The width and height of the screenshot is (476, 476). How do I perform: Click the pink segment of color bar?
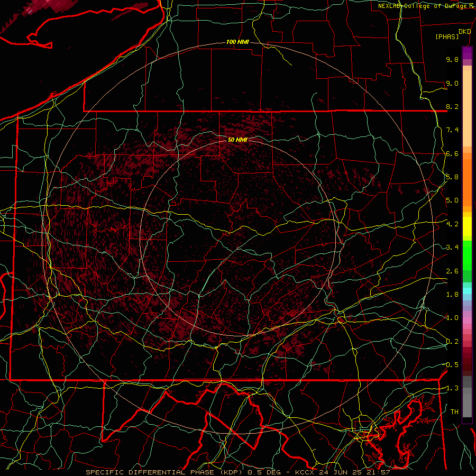[467, 321]
